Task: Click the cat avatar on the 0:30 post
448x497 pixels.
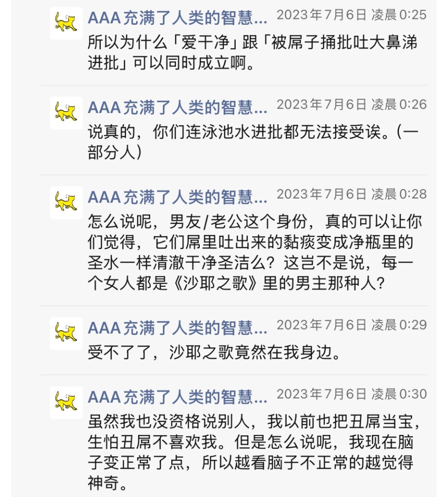Action: (x=66, y=402)
